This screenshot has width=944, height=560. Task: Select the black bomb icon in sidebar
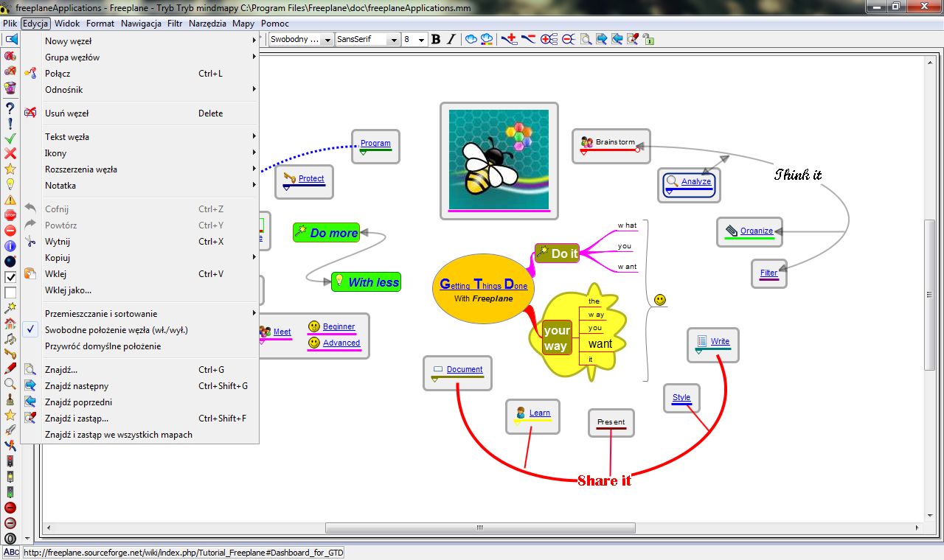pos(10,262)
